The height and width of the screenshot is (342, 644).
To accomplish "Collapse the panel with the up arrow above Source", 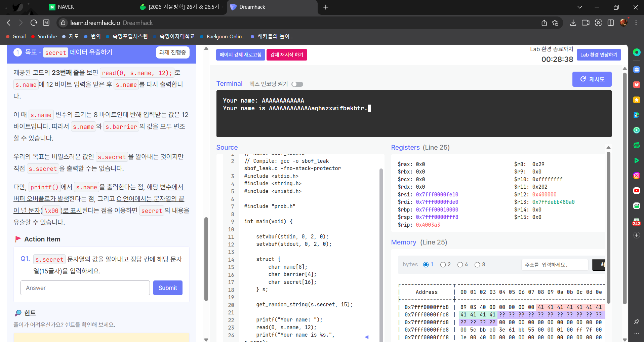I will (206, 49).
